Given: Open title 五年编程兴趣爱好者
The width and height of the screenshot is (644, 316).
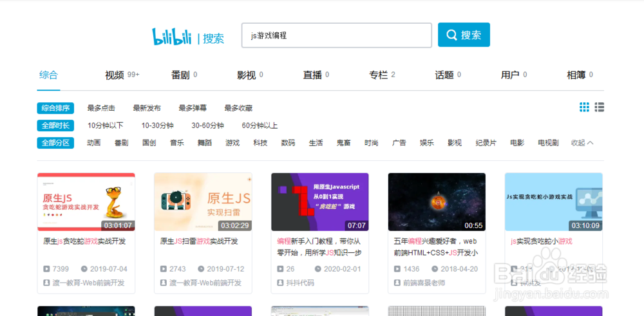Looking at the screenshot, I should 436,246.
